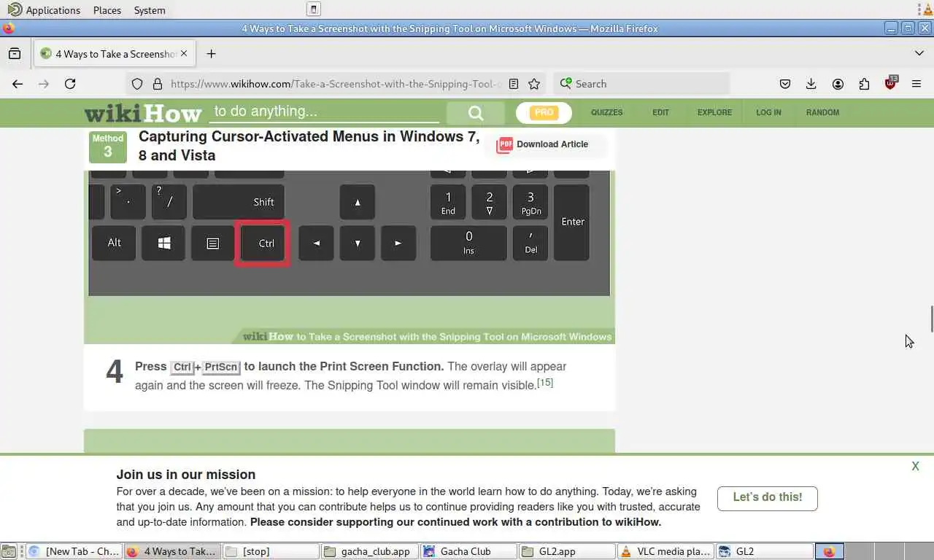Open Firefox View icon
The height and width of the screenshot is (560, 934).
tap(15, 53)
